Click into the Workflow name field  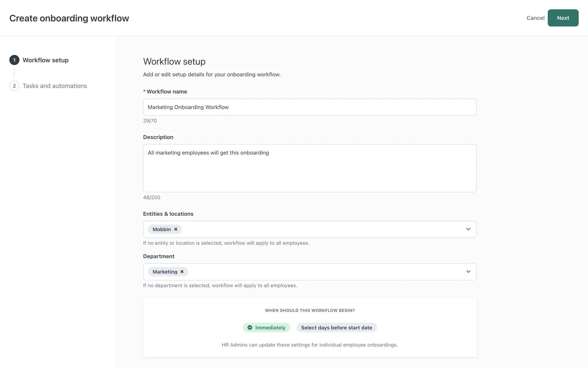point(309,107)
